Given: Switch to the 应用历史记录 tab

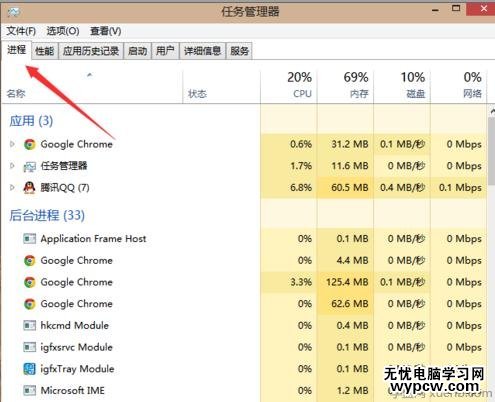Looking at the screenshot, I should pyautogui.click(x=91, y=51).
